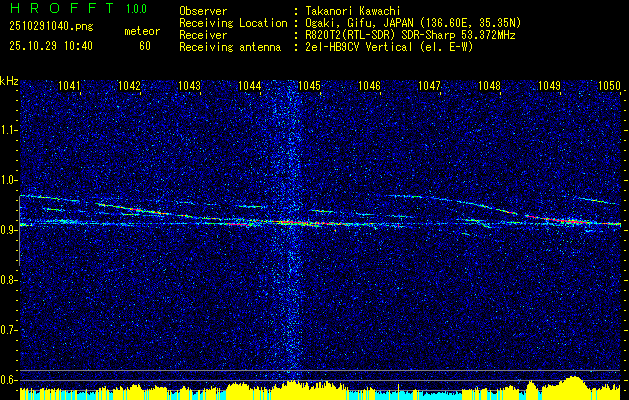629x400 pixels.
Task: Click the 0.7 kHz frequency label
Action: (8, 330)
